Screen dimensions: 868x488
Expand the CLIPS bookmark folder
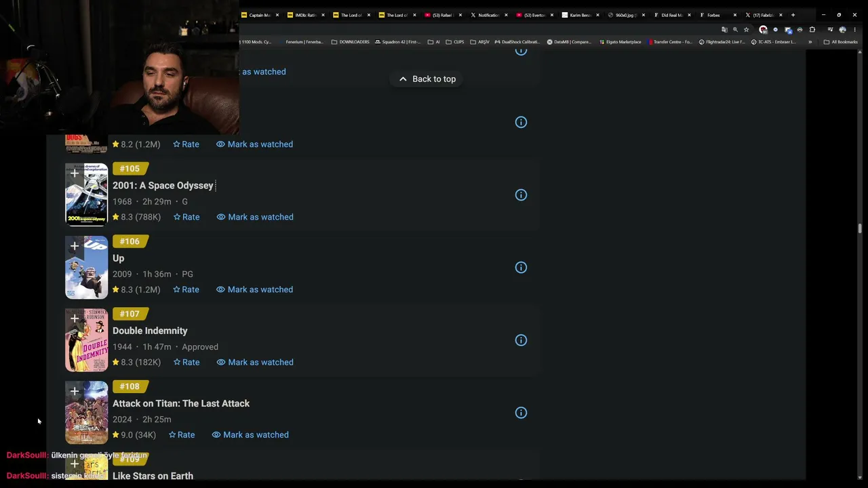click(x=455, y=42)
